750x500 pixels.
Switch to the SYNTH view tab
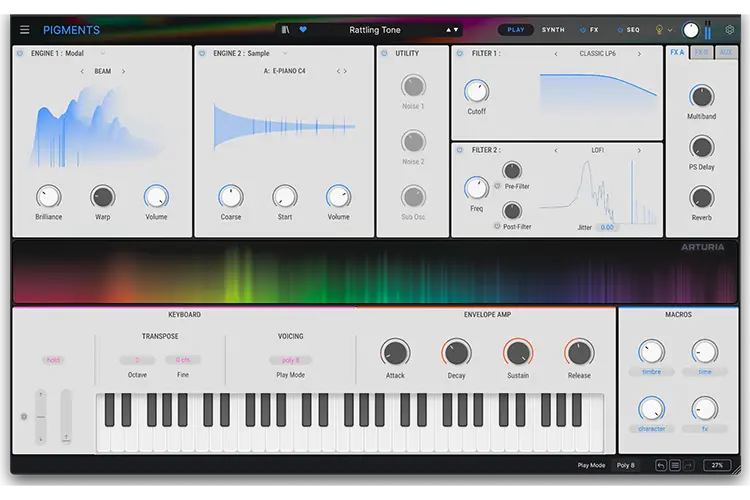tap(553, 30)
